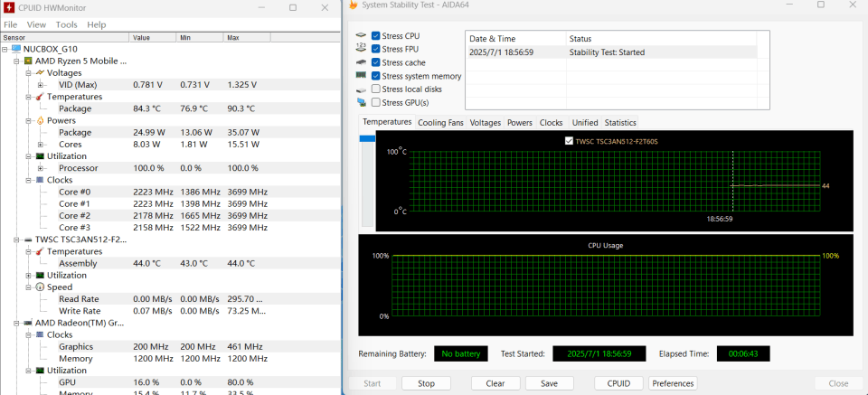Open the Preferences dialog
Image resolution: width=868 pixels, height=395 pixels.
click(x=673, y=383)
